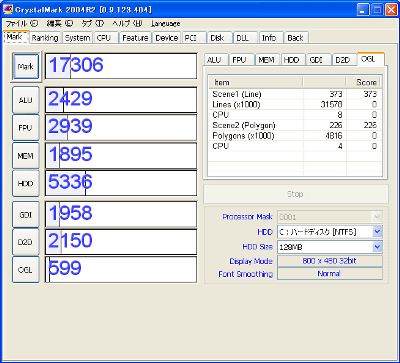Click the HDD score 5336 bar

point(121,183)
